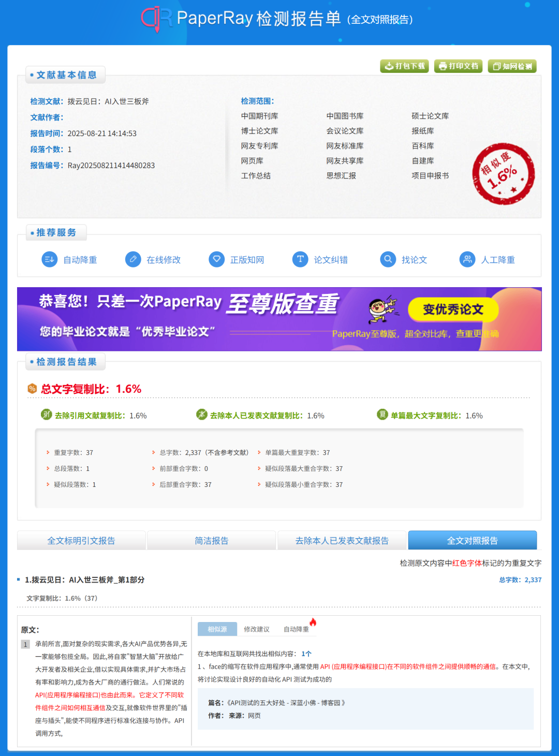Click the PaperRay logo icon
The image size is (559, 756).
tap(156, 19)
